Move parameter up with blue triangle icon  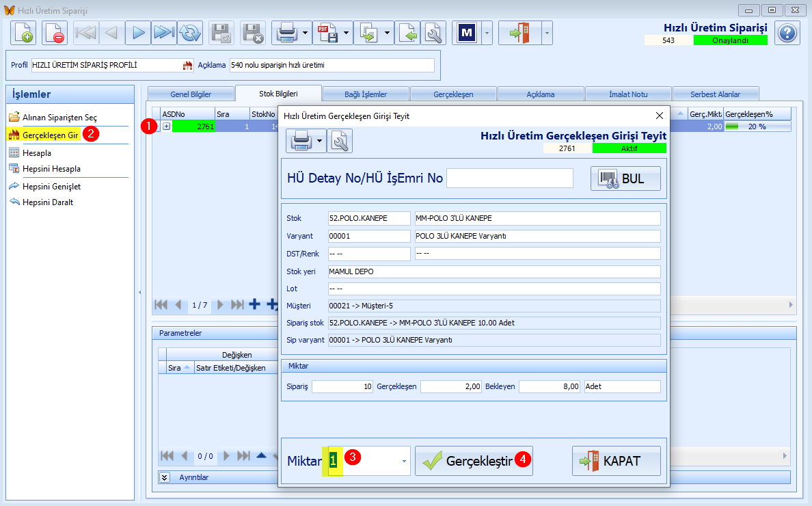262,456
